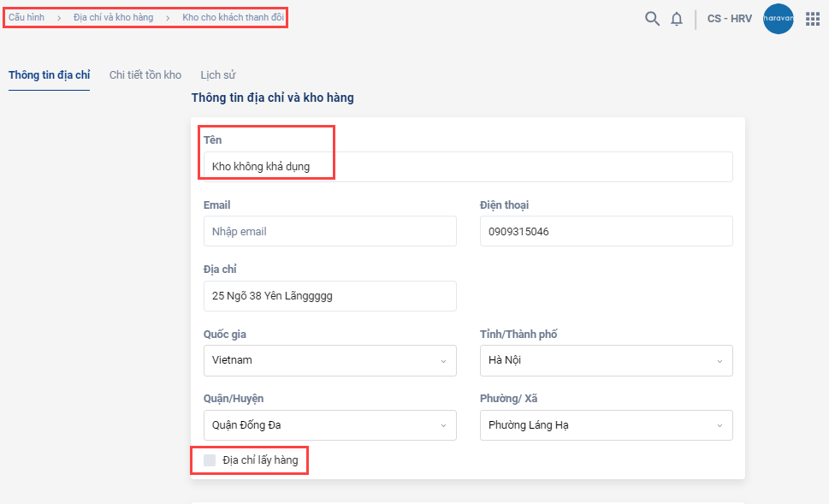Viewport: 829px width, 504px height.
Task: Click the CS - HRV account name
Action: [730, 19]
